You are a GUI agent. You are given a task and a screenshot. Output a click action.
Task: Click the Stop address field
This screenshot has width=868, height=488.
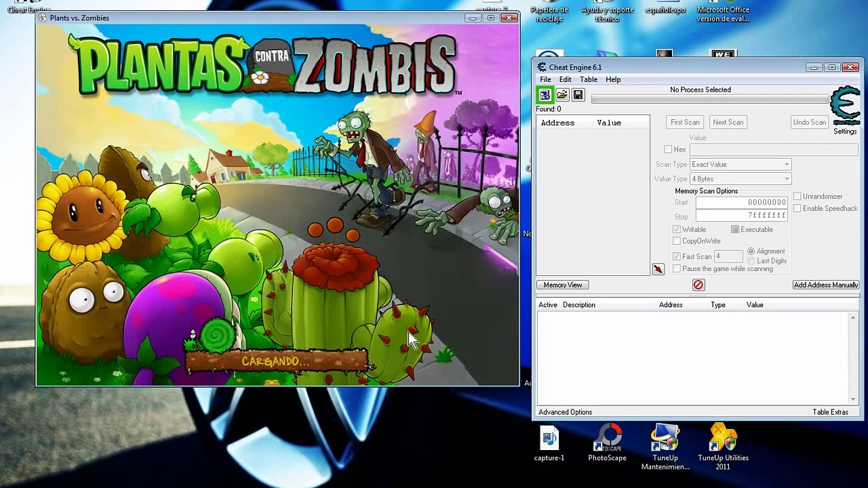(x=742, y=216)
